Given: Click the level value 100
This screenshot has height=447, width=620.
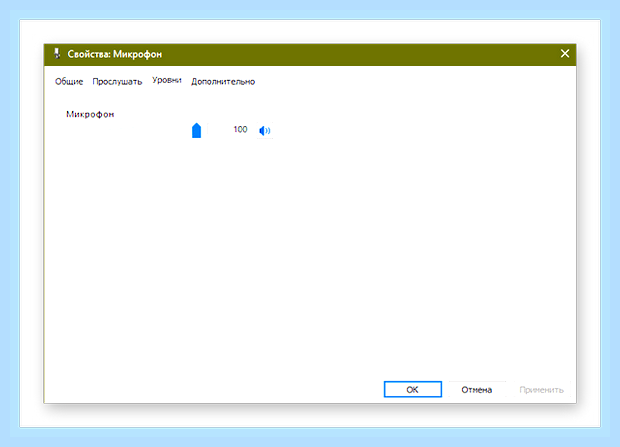Looking at the screenshot, I should click(x=240, y=129).
